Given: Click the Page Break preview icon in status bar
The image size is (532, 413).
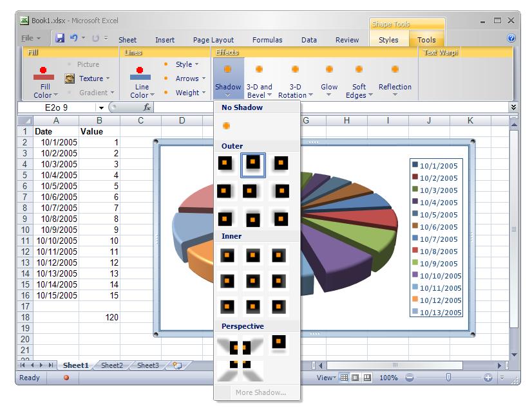Looking at the screenshot, I should pyautogui.click(x=367, y=378).
